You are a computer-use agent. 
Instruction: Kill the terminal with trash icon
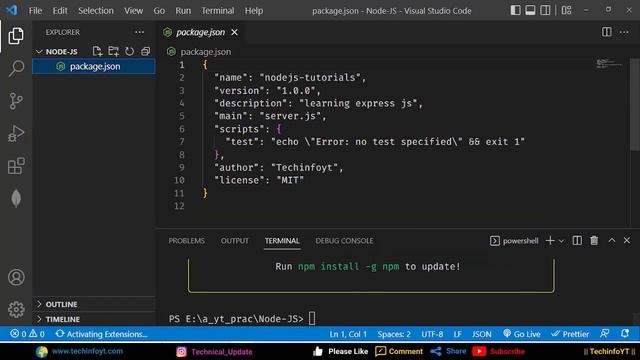[594, 241]
